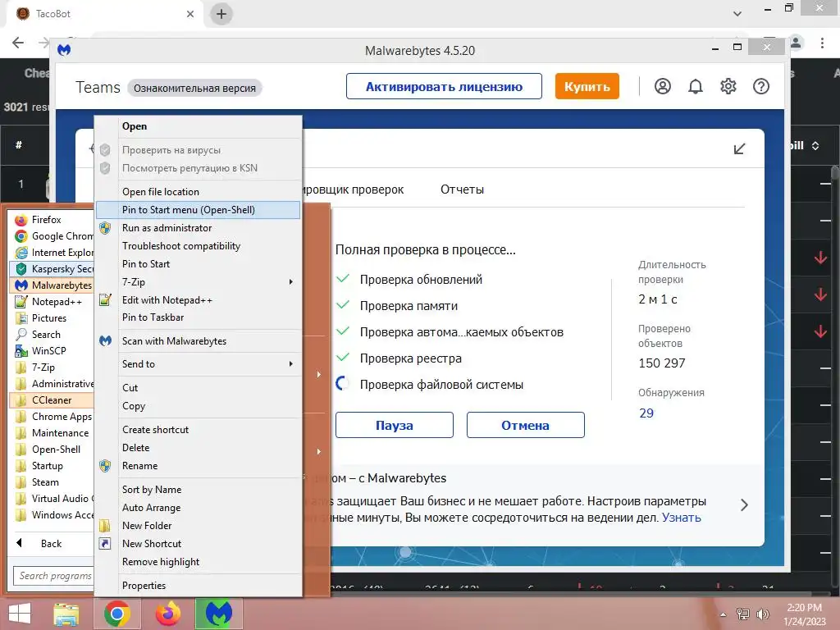Open Properties from context menu
This screenshot has height=630, width=840.
[x=198, y=586]
